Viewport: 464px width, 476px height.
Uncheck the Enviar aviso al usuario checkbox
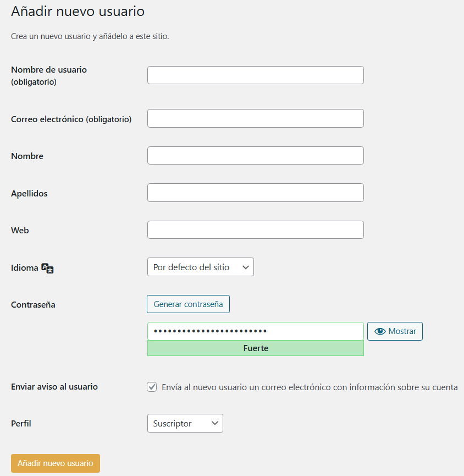pos(152,387)
